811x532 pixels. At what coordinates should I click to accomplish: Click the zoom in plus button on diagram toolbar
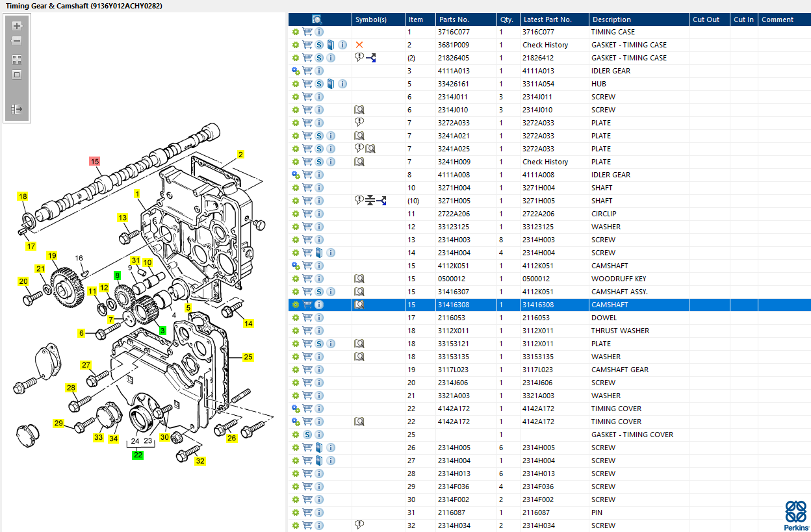[x=17, y=27]
